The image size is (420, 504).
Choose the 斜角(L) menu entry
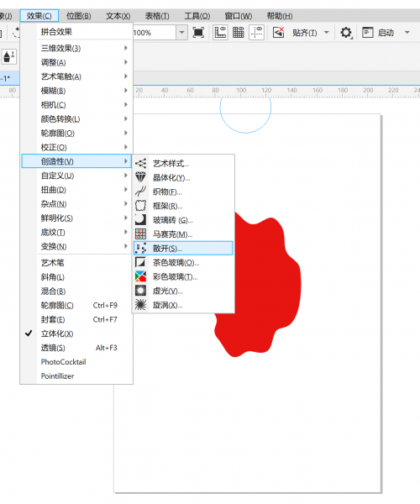coord(76,276)
